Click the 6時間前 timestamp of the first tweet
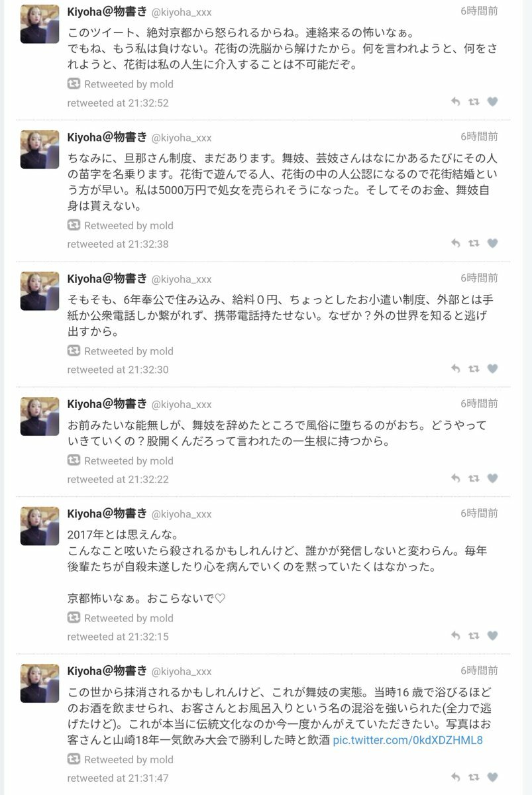The height and width of the screenshot is (795, 532). tap(479, 11)
